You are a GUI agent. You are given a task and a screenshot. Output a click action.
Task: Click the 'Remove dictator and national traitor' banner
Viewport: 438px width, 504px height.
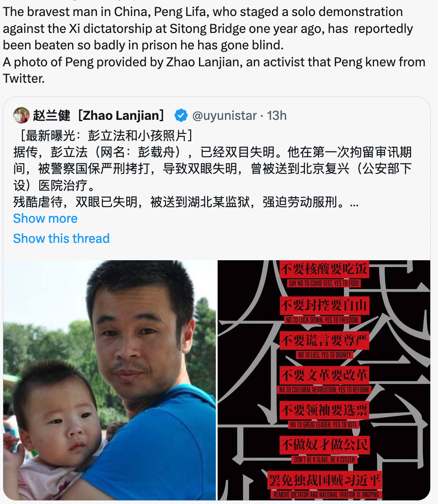click(326, 495)
